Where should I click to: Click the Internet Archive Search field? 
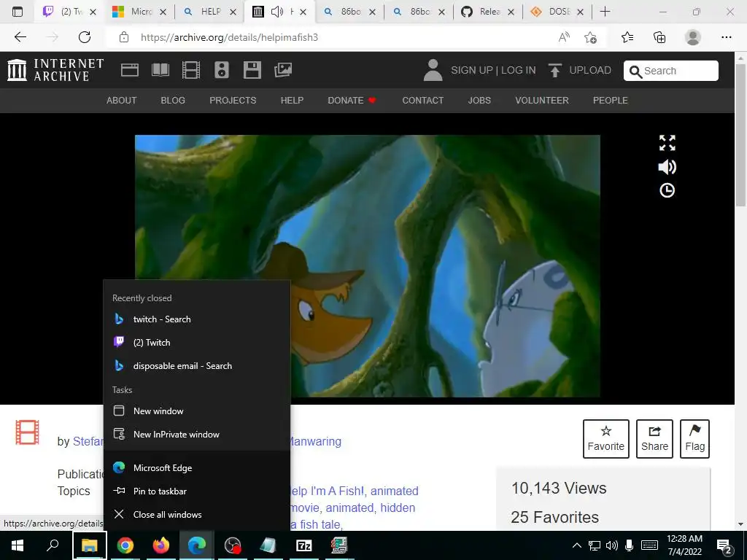coord(671,71)
